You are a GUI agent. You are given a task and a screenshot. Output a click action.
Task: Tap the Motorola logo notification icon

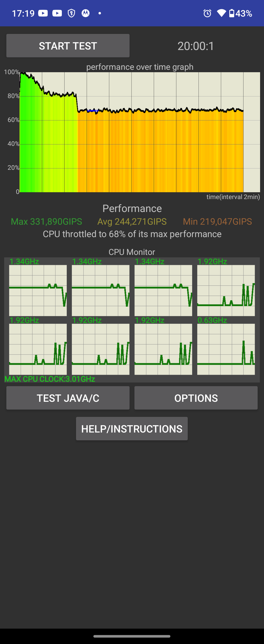coord(85,13)
